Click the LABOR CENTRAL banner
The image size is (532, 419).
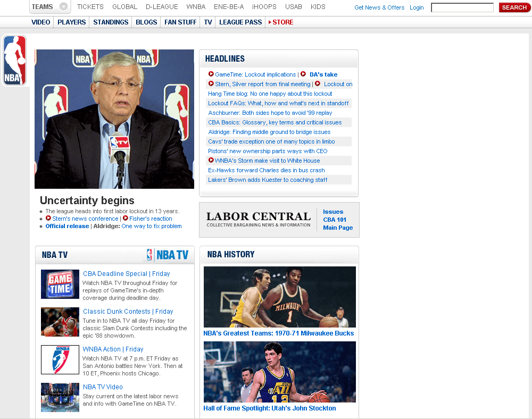point(259,219)
